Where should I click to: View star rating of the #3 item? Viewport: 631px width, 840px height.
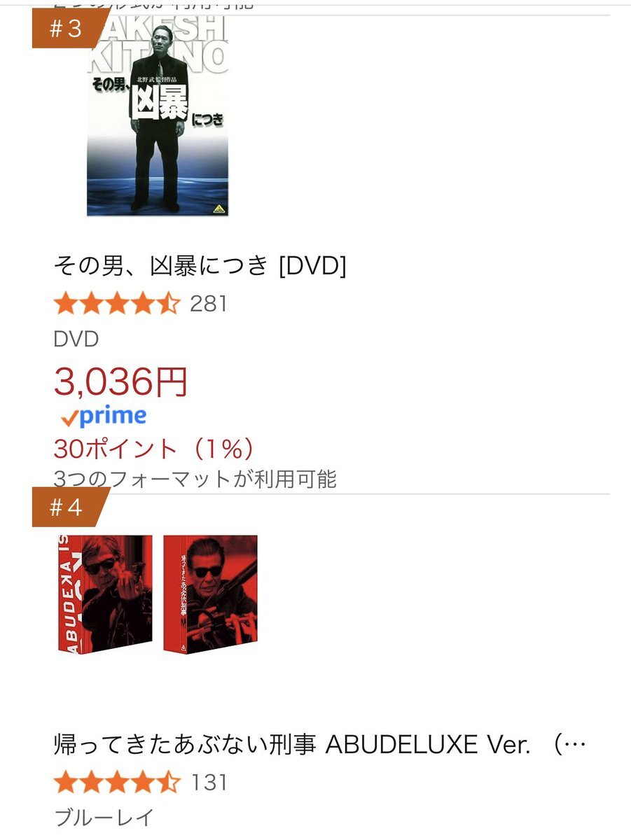coord(117,304)
